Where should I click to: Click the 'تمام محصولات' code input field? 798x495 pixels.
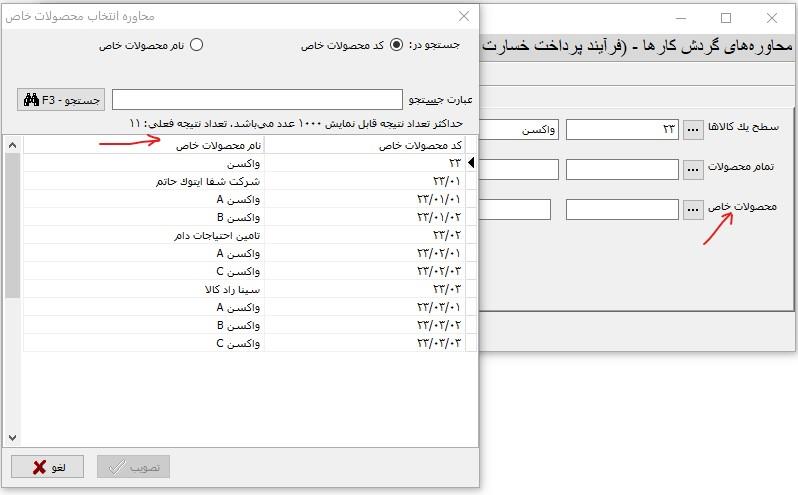pyautogui.click(x=622, y=170)
